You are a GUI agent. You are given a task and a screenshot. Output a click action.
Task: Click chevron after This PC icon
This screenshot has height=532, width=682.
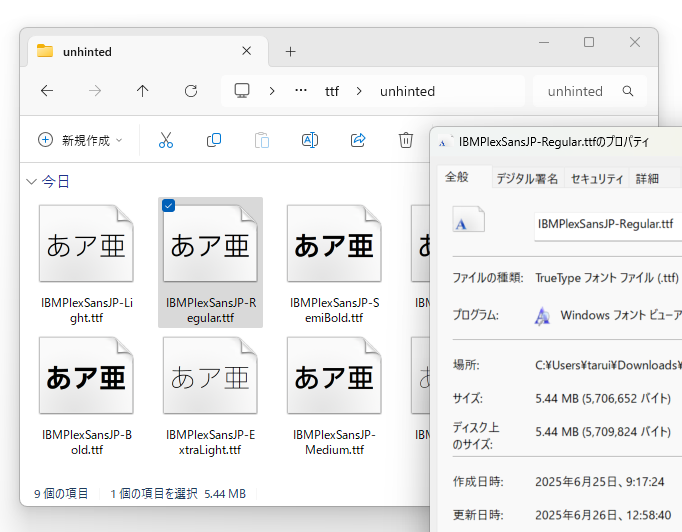click(272, 91)
